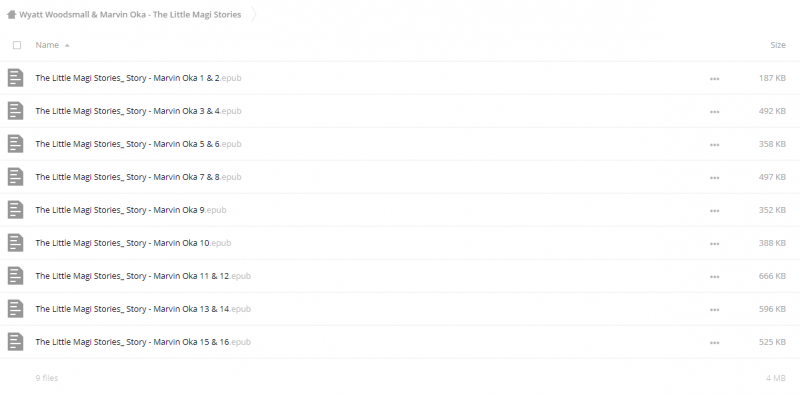Viewport: 800px width, 394px height.
Task: Open more actions for Marvin Oka 1 & 2
Action: [x=714, y=79]
